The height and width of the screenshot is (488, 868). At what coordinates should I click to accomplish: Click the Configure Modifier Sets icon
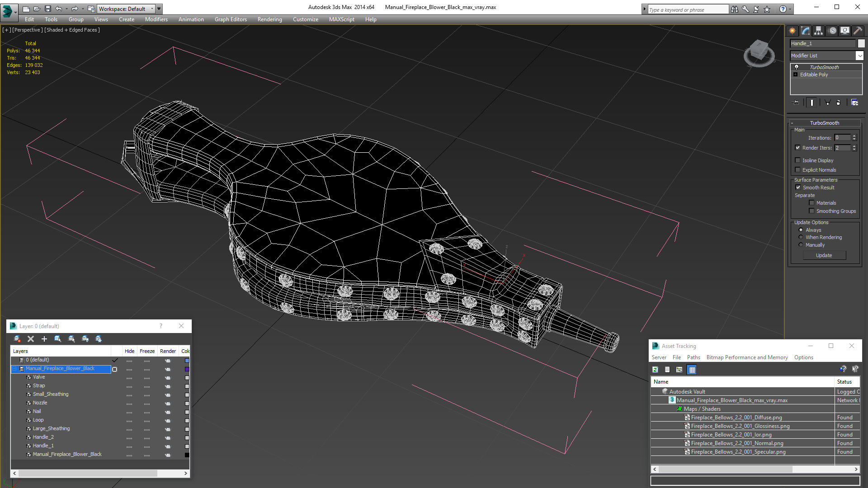(x=854, y=103)
